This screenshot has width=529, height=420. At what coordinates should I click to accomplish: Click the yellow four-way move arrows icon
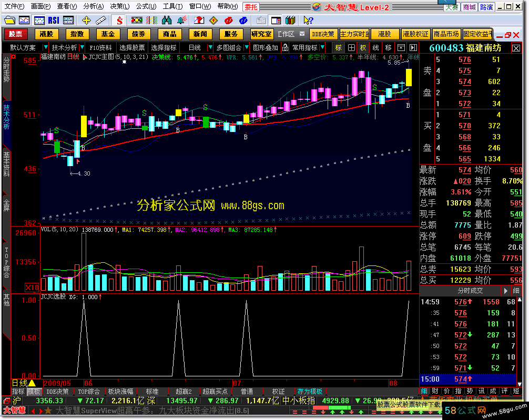[86, 21]
